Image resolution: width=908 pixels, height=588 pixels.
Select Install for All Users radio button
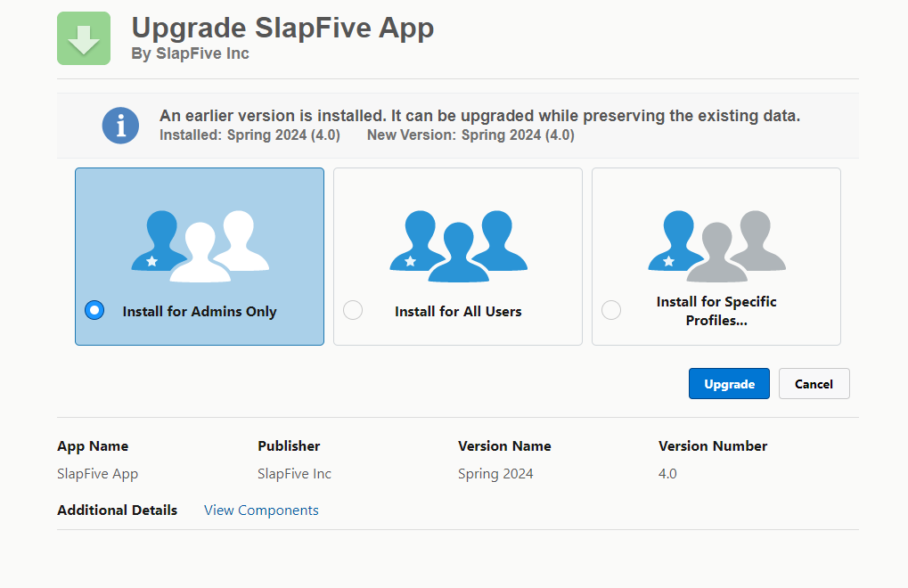(353, 310)
